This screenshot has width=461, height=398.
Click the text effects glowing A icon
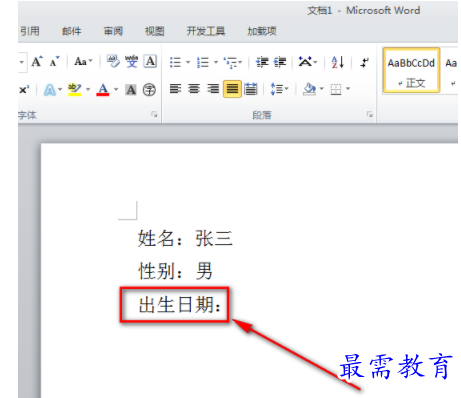click(50, 90)
